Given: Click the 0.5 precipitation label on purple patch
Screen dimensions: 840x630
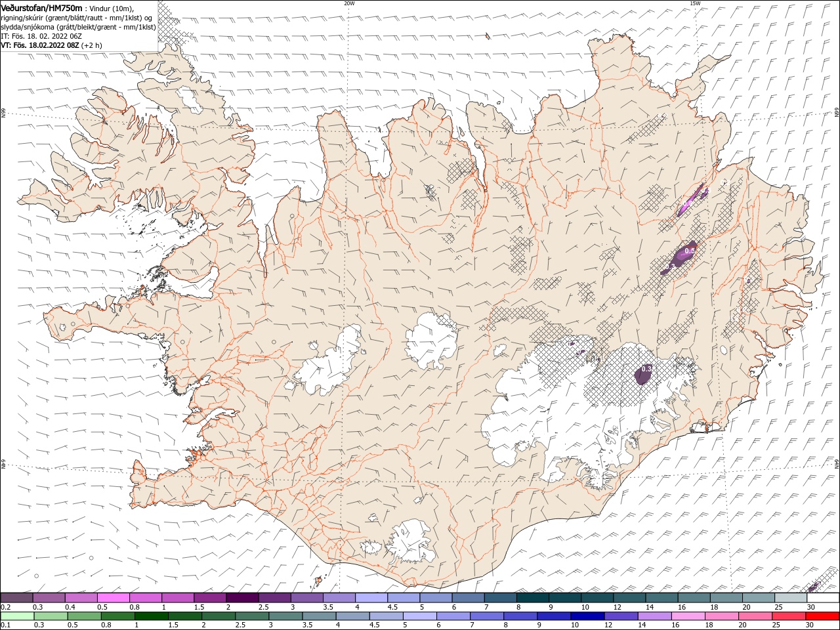Looking at the screenshot, I should pos(690,251).
